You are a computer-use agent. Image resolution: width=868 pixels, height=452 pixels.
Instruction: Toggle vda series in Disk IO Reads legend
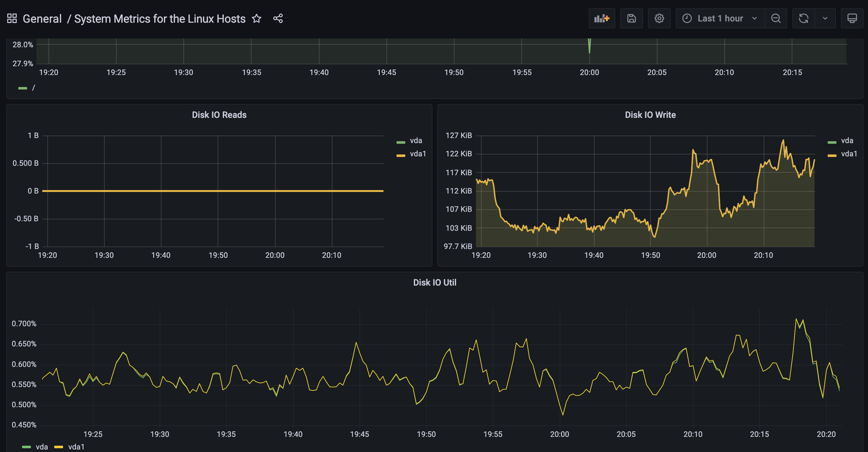click(x=416, y=141)
